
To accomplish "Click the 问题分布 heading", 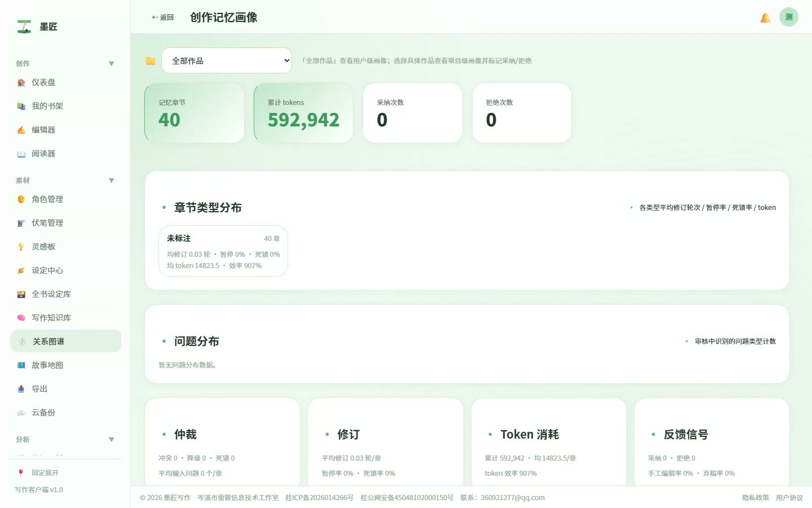I will pos(197,341).
